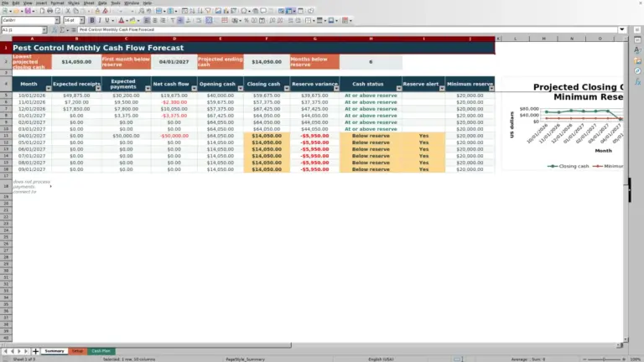Screen dimensions: 644x362
Task: Toggle Italic formatting
Action: (100, 20)
